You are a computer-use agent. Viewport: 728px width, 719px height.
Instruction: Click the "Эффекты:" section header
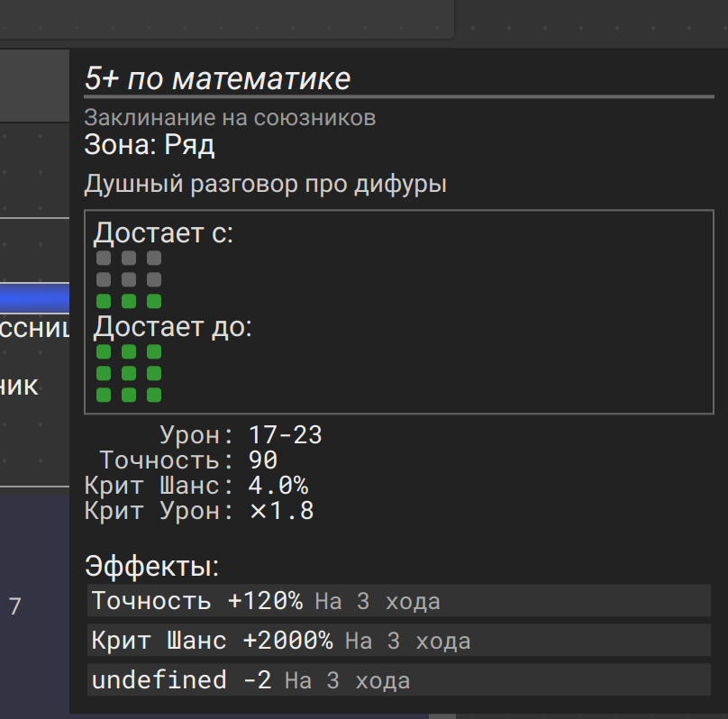tap(152, 566)
